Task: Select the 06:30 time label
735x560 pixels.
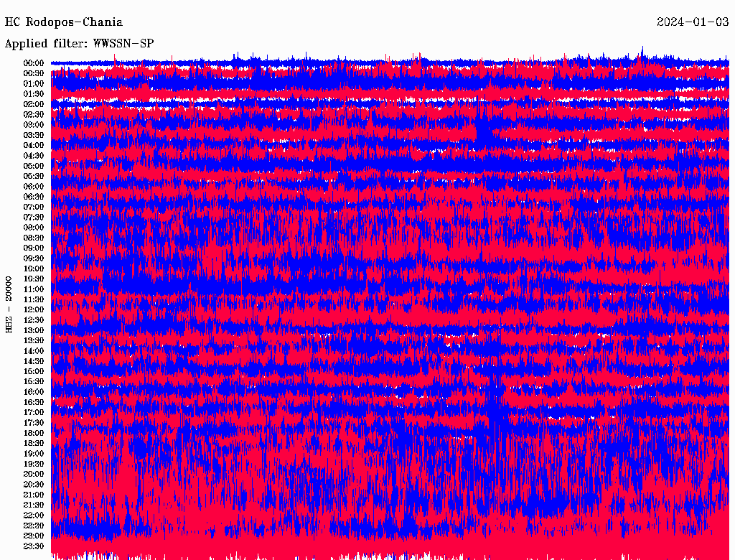Action: pyautogui.click(x=34, y=197)
